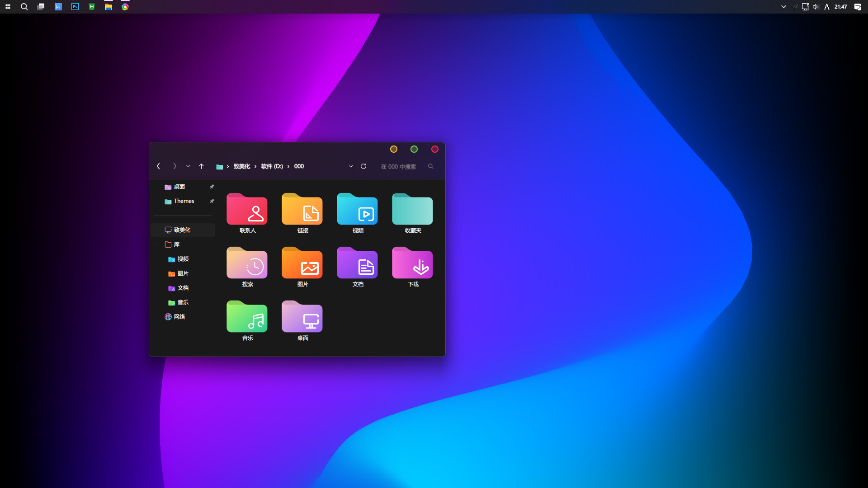The height and width of the screenshot is (488, 868).
Task: Open the 链接 links folder
Action: coord(302,210)
